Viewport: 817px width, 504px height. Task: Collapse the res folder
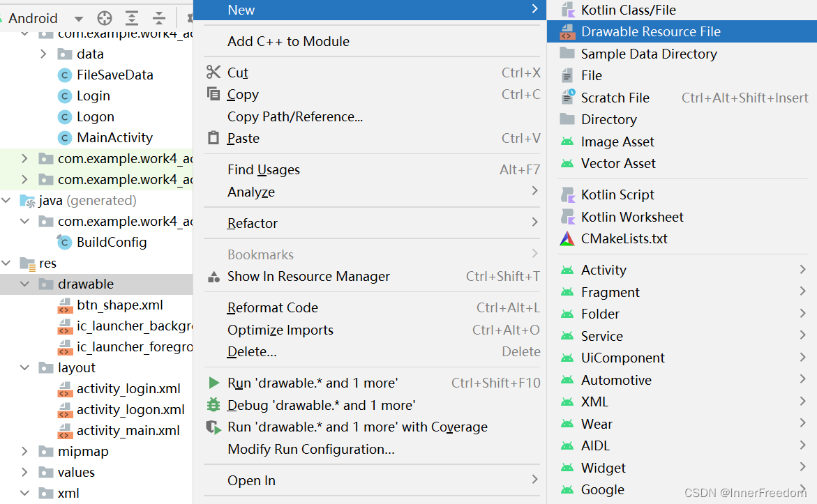[6, 263]
